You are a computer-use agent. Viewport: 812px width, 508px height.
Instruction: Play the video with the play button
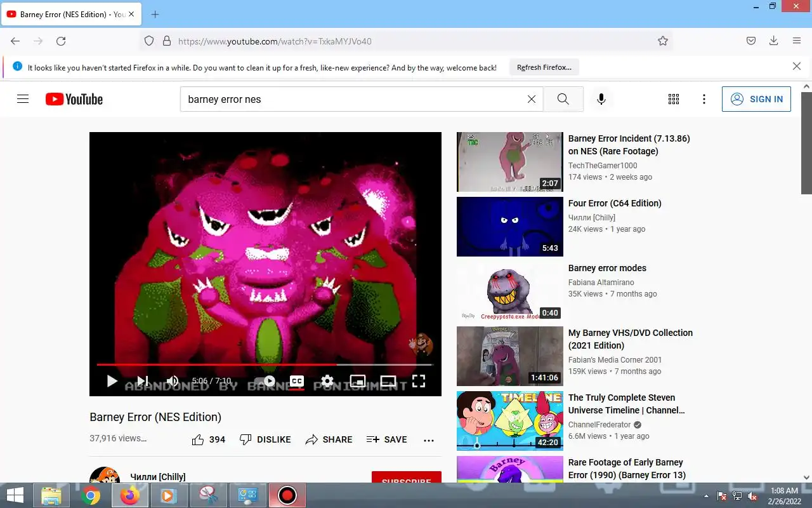[112, 381]
